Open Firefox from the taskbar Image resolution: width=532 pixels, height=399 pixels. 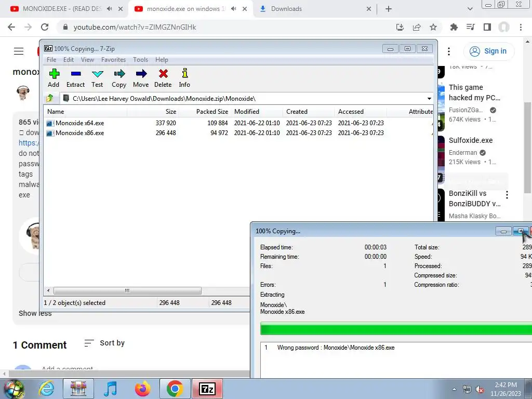click(142, 389)
